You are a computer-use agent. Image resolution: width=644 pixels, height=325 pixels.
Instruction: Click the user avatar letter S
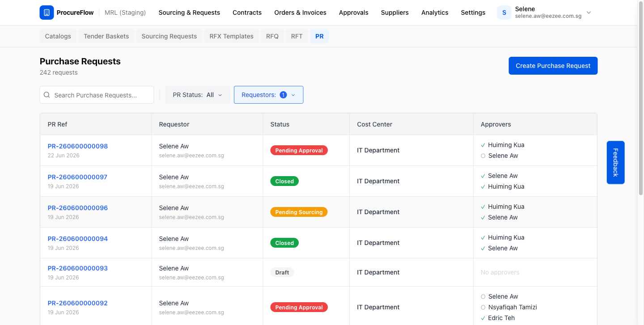point(504,13)
